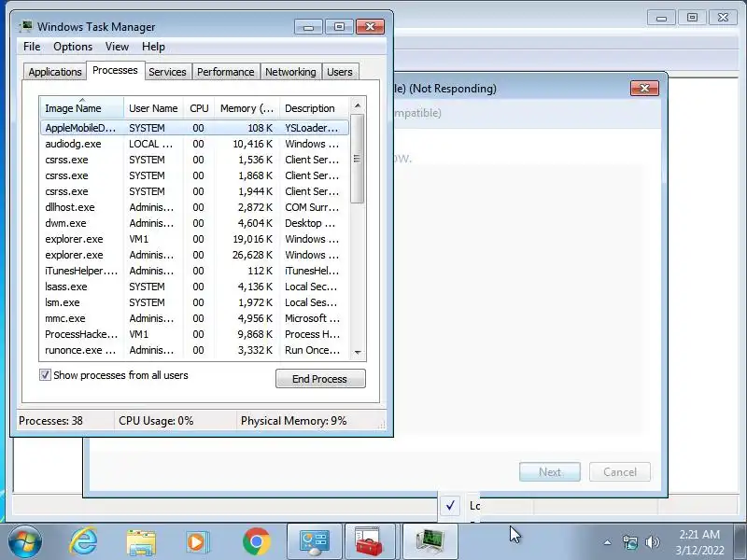Switch to Task Manager taskbar button
This screenshot has width=747, height=560.
tap(430, 542)
